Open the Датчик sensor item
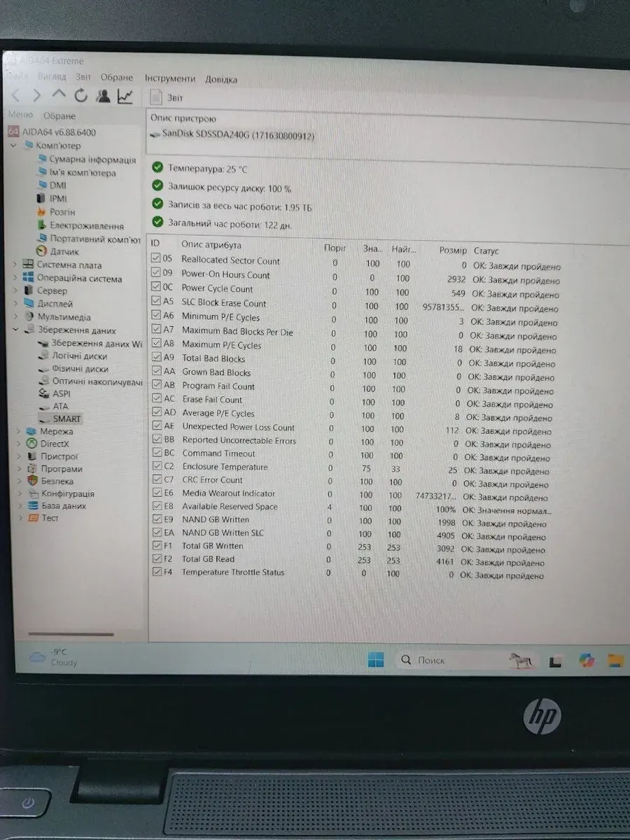Image resolution: width=630 pixels, height=840 pixels. [64, 251]
